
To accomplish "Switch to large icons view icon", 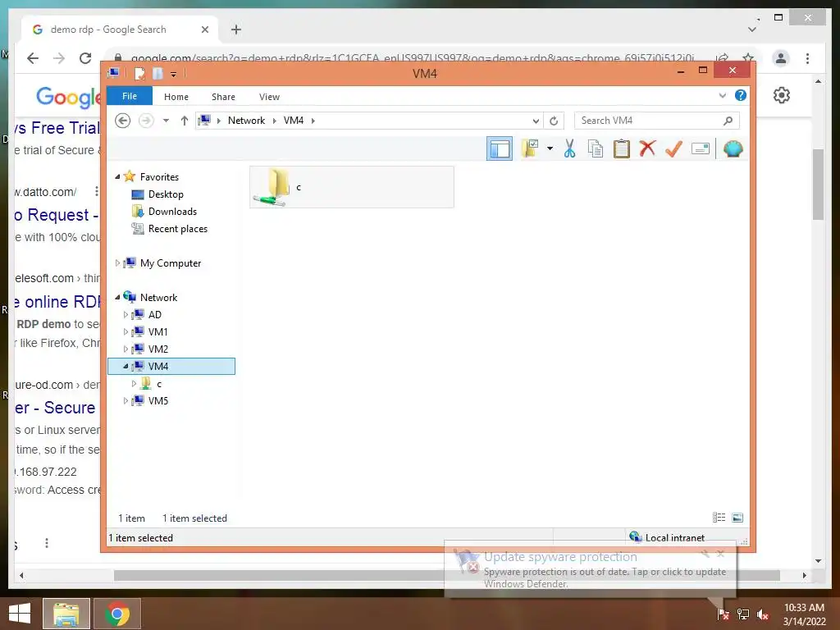I will click(737, 518).
